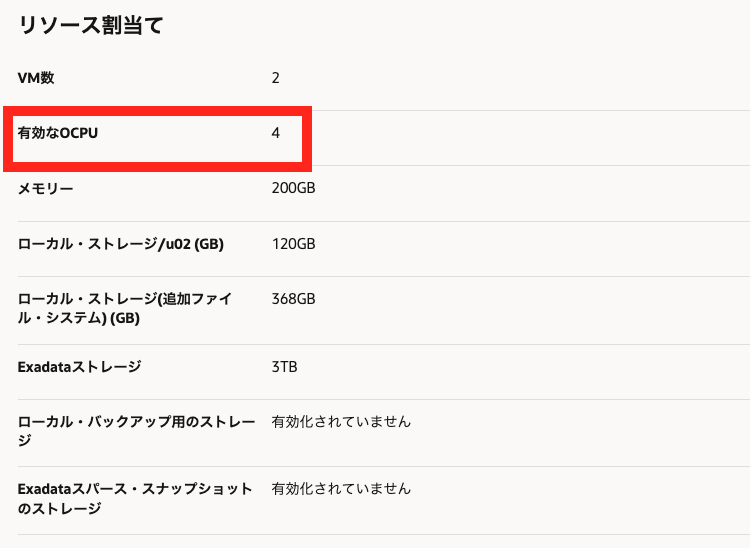The width and height of the screenshot is (750, 548).
Task: Select the 120GB storage value
Action: click(294, 243)
